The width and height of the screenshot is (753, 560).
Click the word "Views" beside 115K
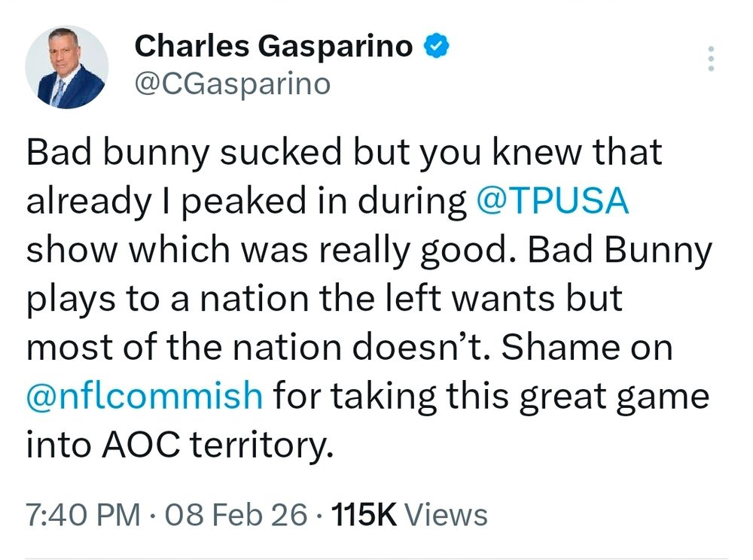(447, 516)
